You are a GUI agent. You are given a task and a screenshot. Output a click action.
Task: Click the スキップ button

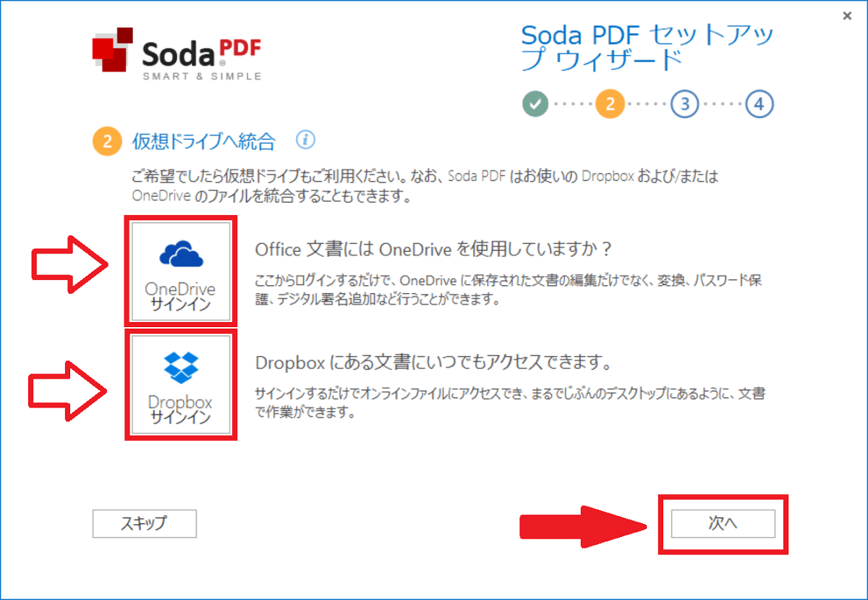[x=145, y=523]
